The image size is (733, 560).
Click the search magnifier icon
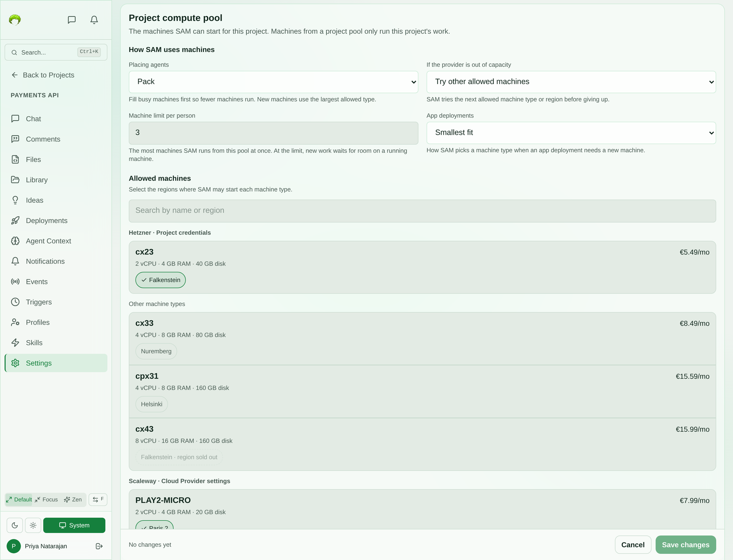[14, 52]
